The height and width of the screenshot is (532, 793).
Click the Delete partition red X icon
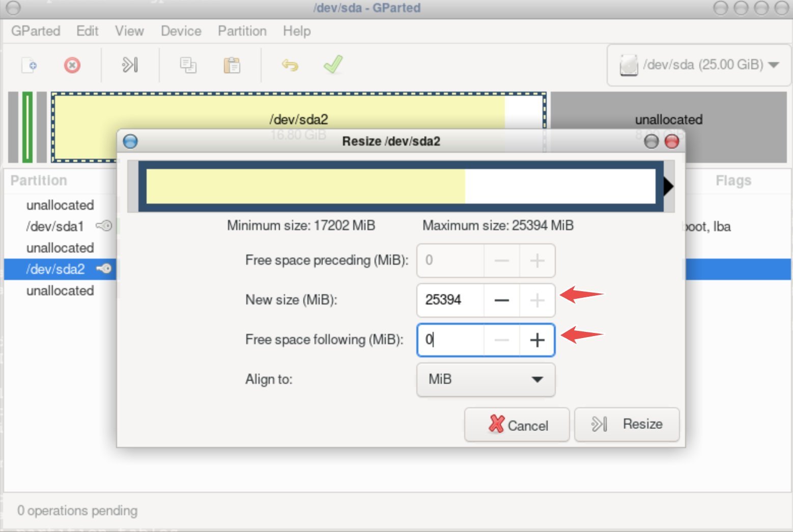pos(72,65)
